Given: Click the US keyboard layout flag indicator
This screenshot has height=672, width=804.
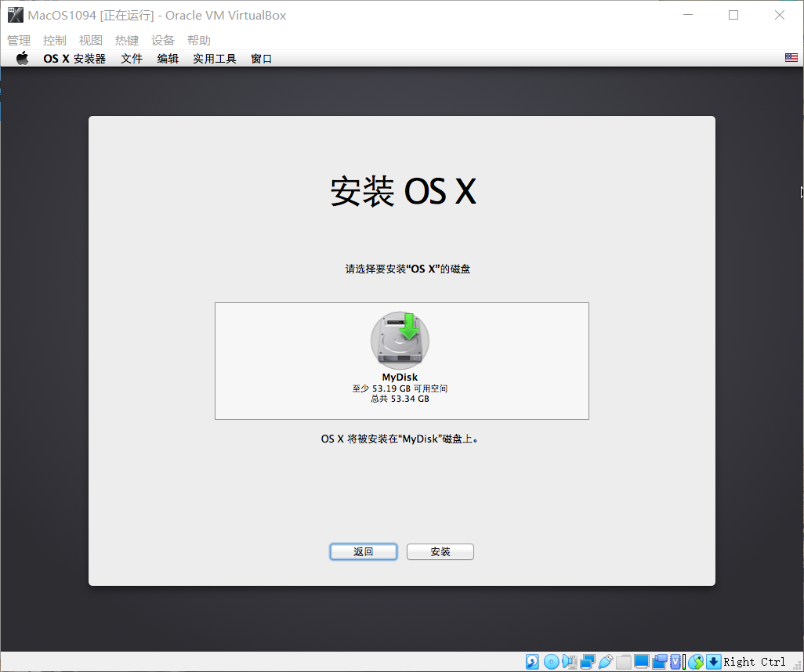Looking at the screenshot, I should click(x=791, y=56).
